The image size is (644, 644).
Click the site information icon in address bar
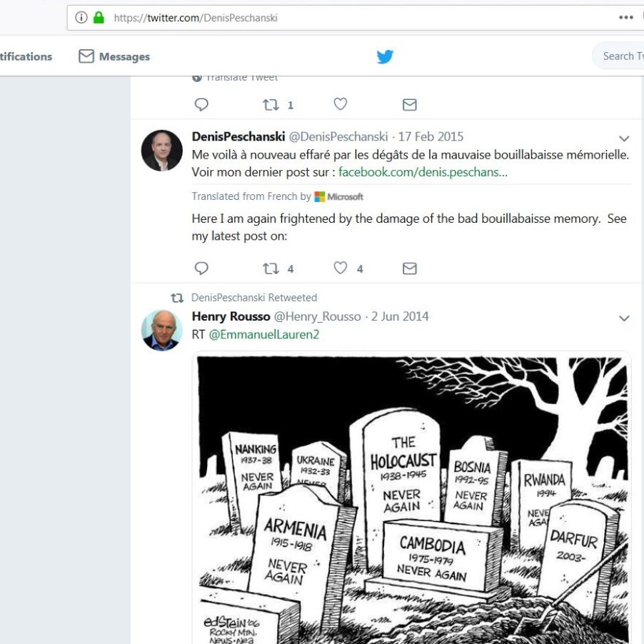(81, 18)
